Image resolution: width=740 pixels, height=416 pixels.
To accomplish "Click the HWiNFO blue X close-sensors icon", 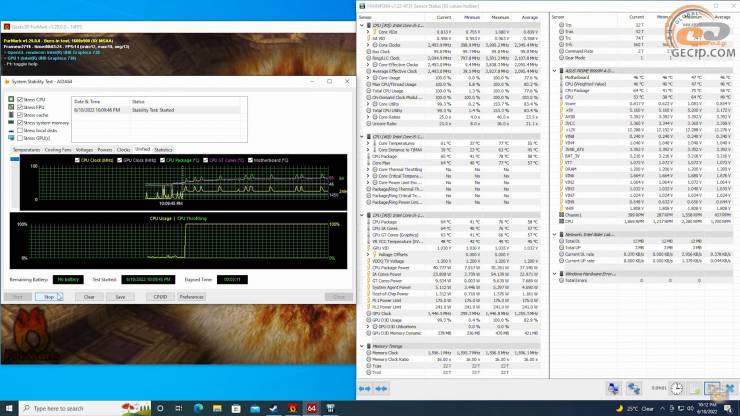I will (x=730, y=388).
